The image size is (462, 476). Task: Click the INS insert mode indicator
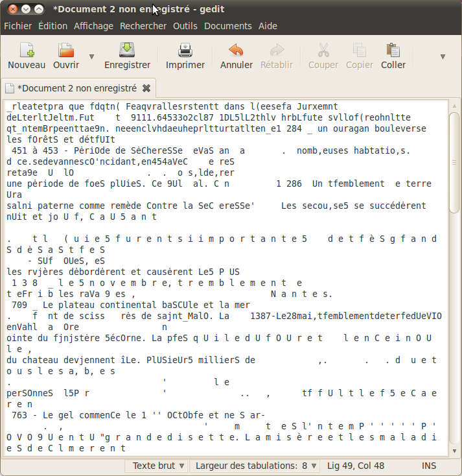click(429, 466)
